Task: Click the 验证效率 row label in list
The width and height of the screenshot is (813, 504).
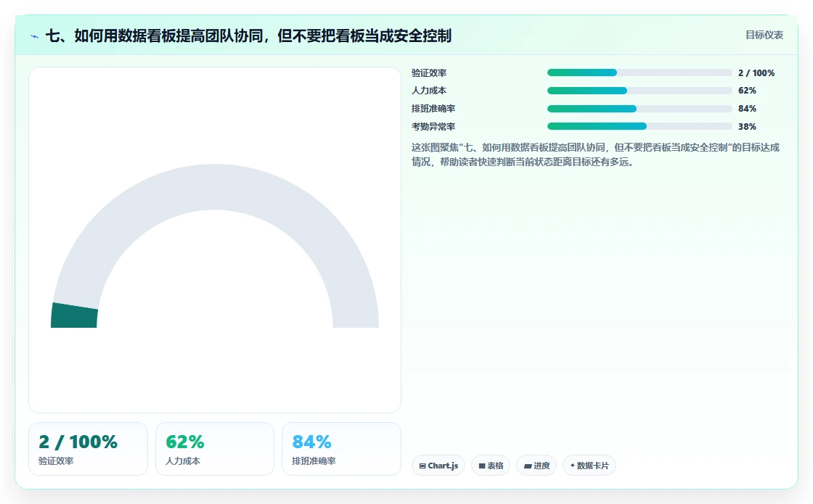Action: coord(429,73)
